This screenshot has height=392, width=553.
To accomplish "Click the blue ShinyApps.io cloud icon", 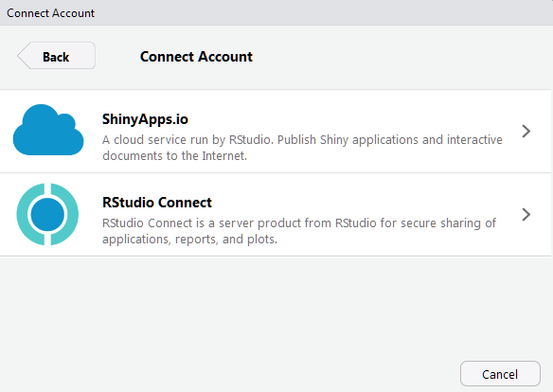I will coord(48,130).
